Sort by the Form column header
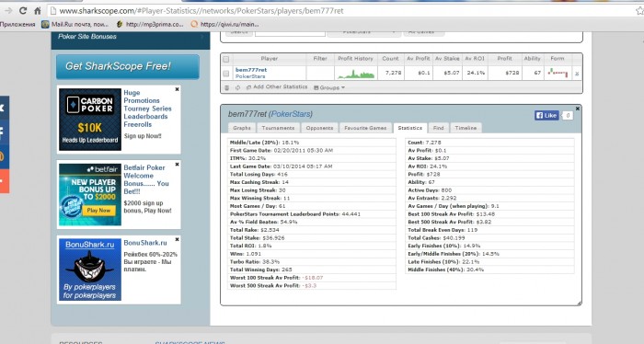644x344 pixels. click(x=558, y=59)
